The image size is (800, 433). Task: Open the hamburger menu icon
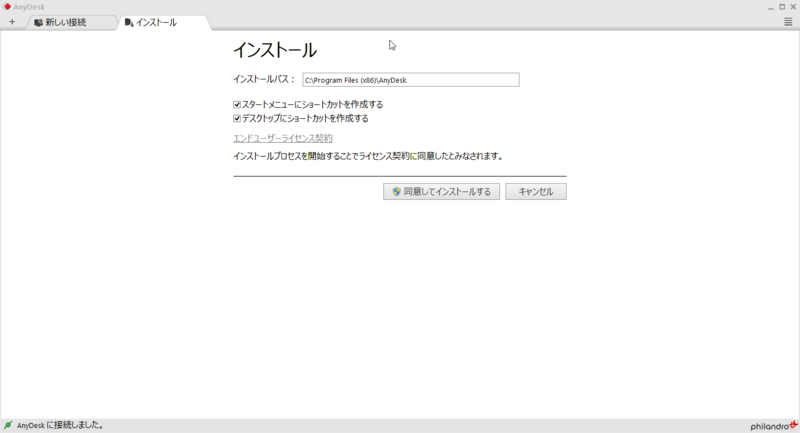pyautogui.click(x=788, y=22)
